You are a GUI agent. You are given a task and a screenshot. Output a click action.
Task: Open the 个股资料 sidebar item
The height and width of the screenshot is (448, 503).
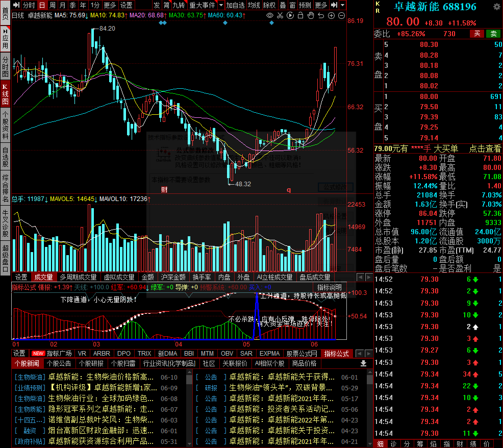tap(5, 126)
